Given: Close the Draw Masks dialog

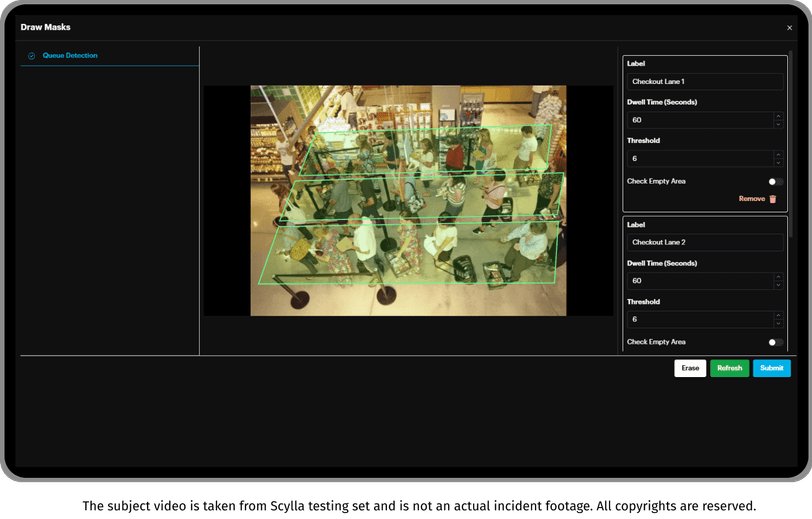Looking at the screenshot, I should 789,28.
